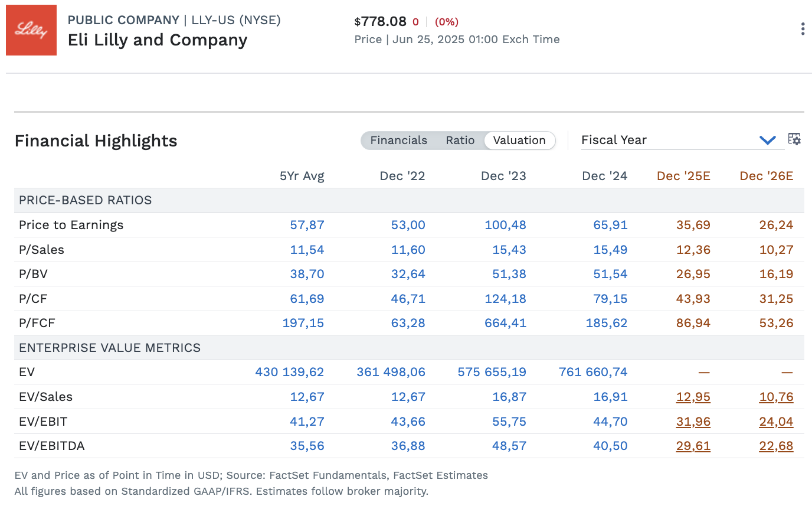Click Dec '23 P/CF value 124,18
Viewport: 812px width, 509px height.
coord(505,299)
